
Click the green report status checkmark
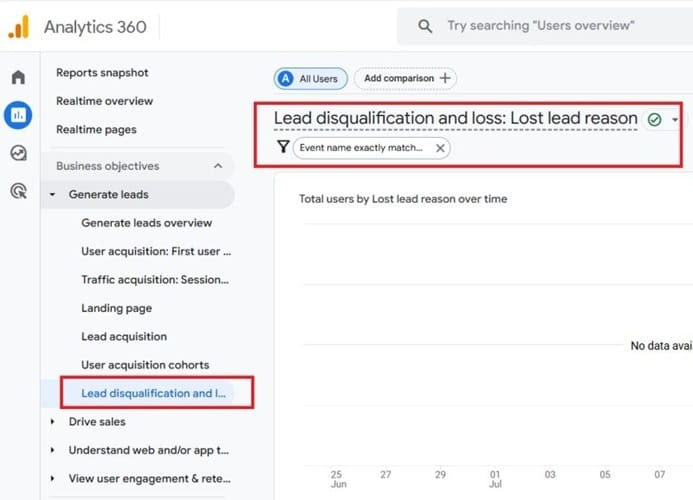[654, 119]
